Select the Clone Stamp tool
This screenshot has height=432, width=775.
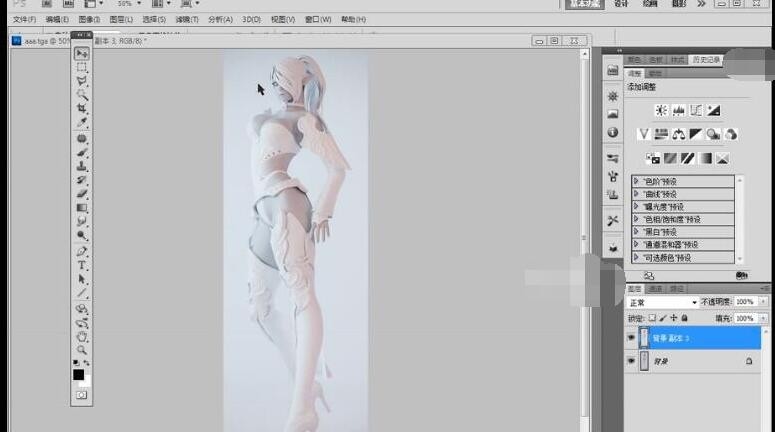(x=82, y=166)
